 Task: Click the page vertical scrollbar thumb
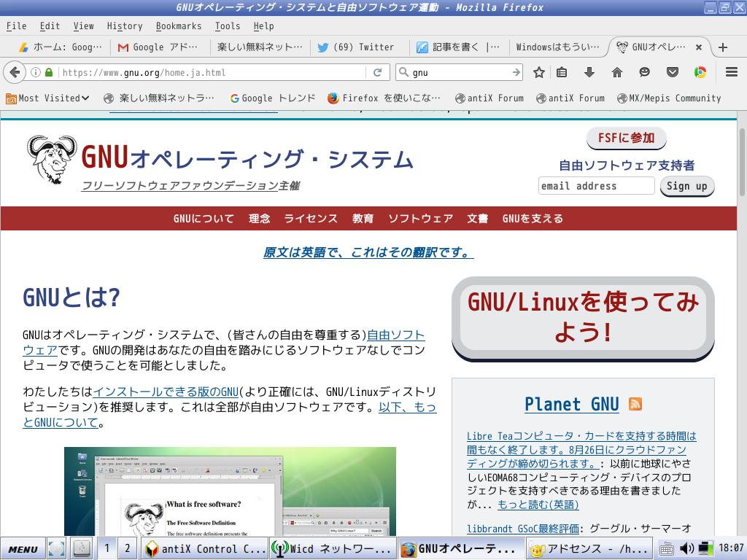click(x=742, y=162)
